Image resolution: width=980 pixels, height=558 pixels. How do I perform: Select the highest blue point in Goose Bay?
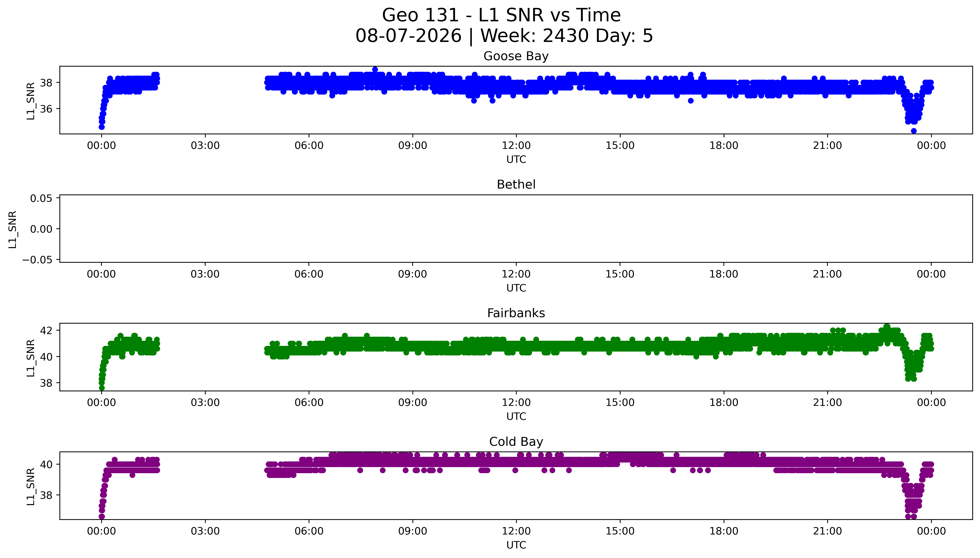point(375,69)
